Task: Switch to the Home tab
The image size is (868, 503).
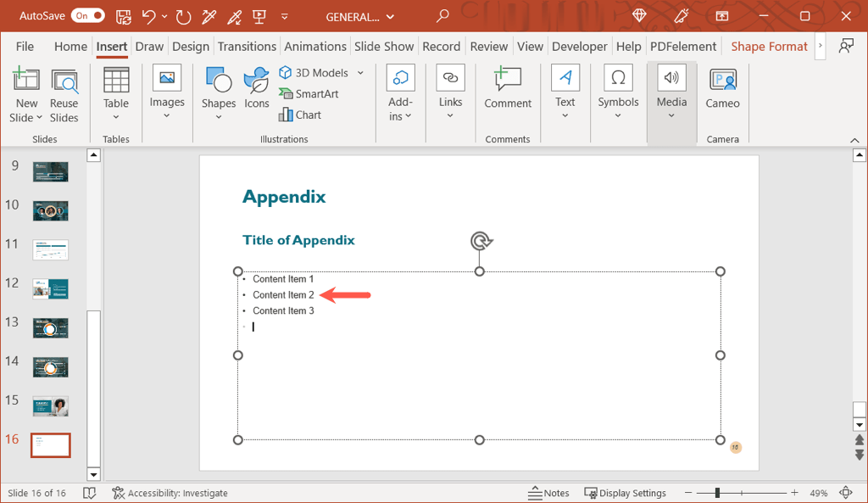Action: 70,47
